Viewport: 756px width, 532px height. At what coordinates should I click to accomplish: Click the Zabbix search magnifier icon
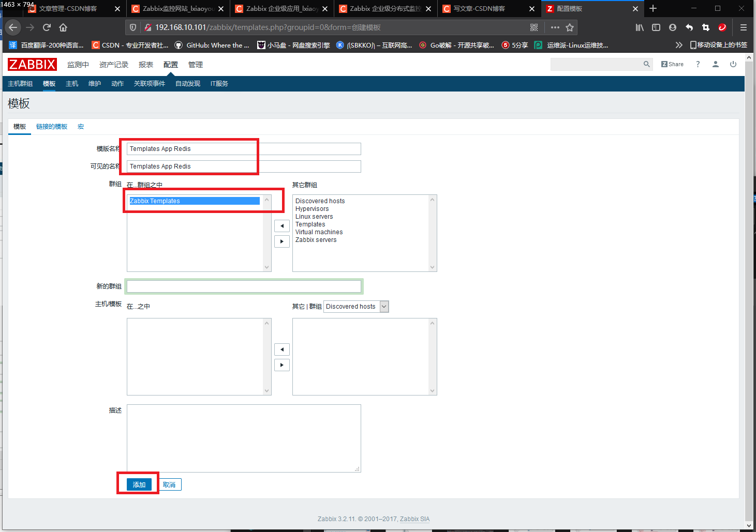(x=646, y=64)
